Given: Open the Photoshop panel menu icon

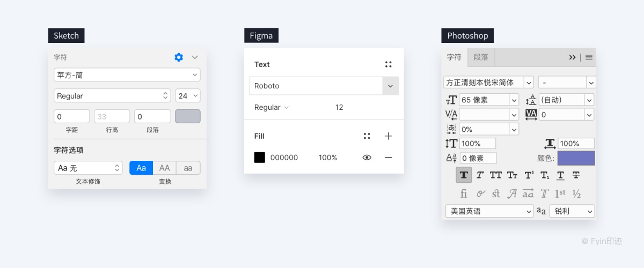Looking at the screenshot, I should click(x=589, y=57).
